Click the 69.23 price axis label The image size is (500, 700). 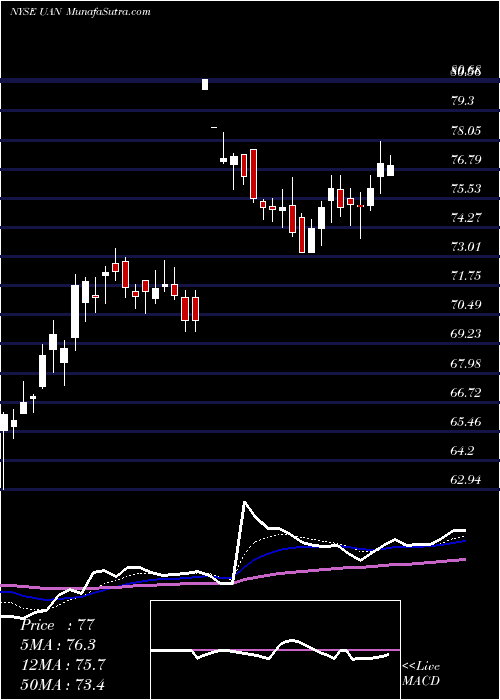(x=466, y=334)
